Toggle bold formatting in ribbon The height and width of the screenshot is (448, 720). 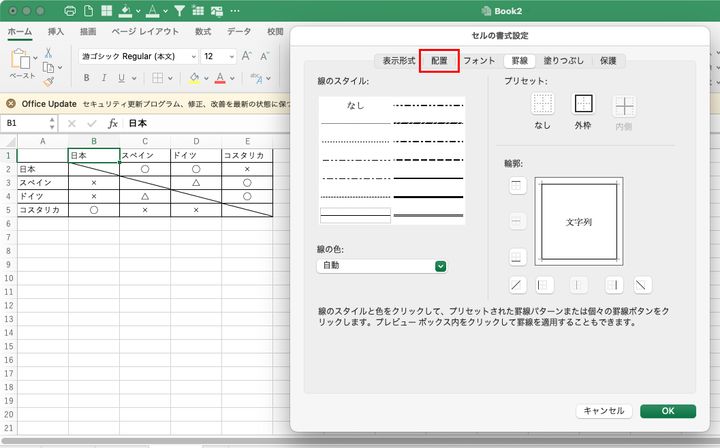pyautogui.click(x=87, y=79)
